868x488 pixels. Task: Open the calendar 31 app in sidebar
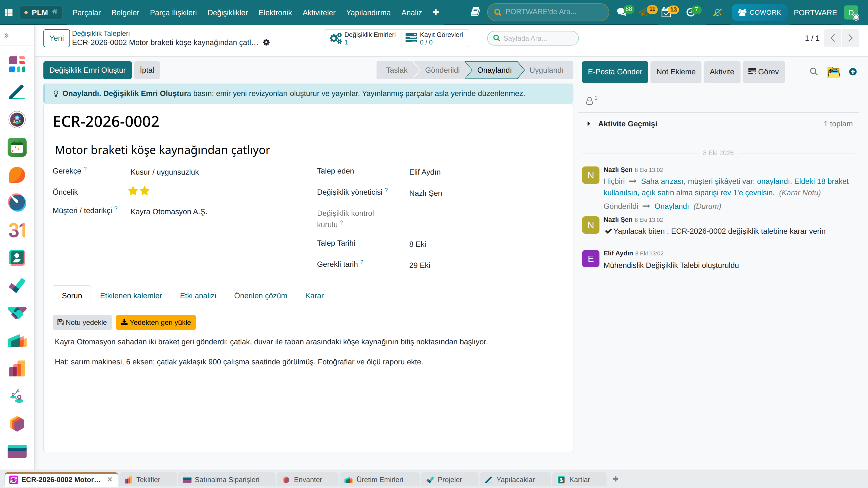[x=17, y=230]
